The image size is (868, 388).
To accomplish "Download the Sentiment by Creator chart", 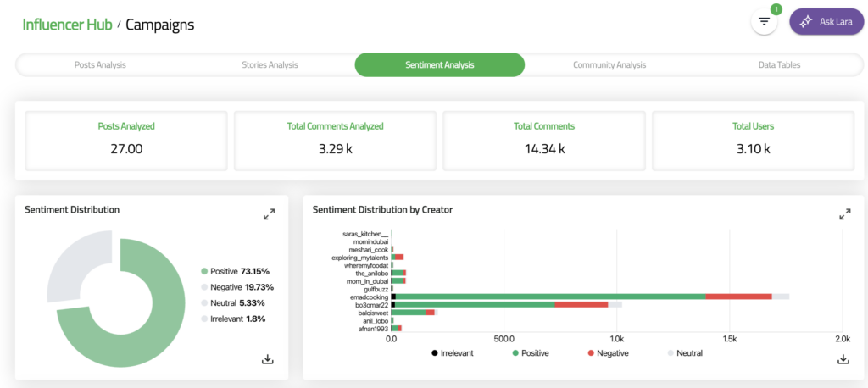I will [843, 359].
